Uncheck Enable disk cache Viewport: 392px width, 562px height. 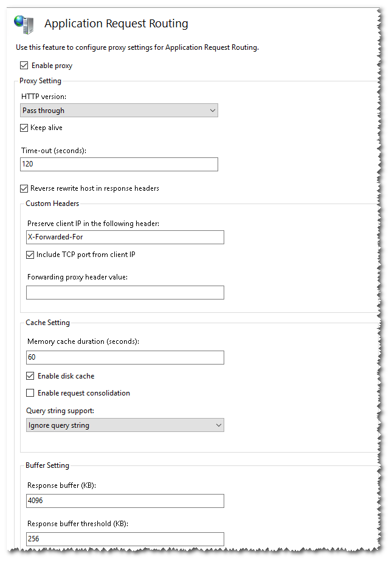tap(30, 375)
